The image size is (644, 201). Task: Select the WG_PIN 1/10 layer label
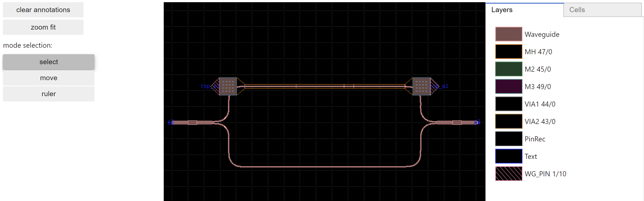click(x=545, y=174)
